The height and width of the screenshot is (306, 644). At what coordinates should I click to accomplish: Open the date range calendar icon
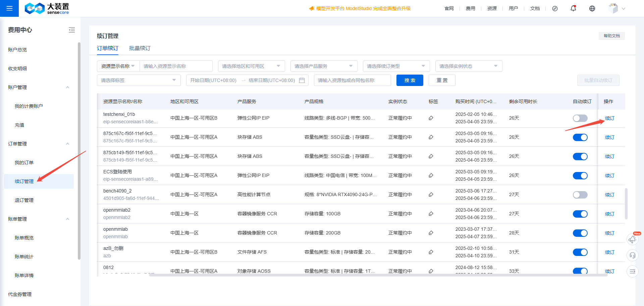[302, 80]
